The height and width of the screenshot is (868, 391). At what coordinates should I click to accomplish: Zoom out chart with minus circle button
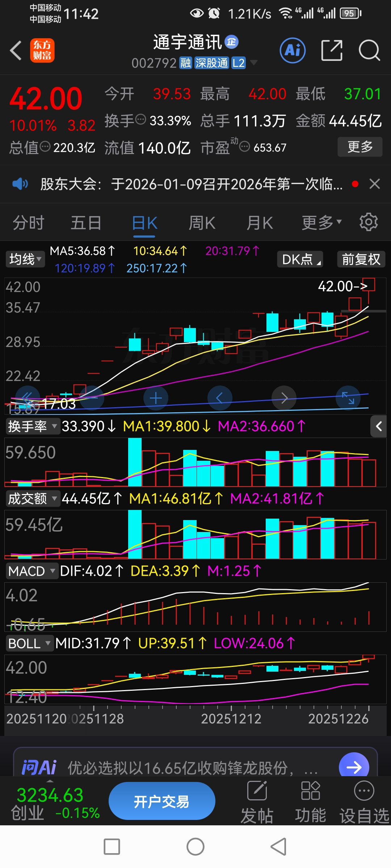coord(92,398)
